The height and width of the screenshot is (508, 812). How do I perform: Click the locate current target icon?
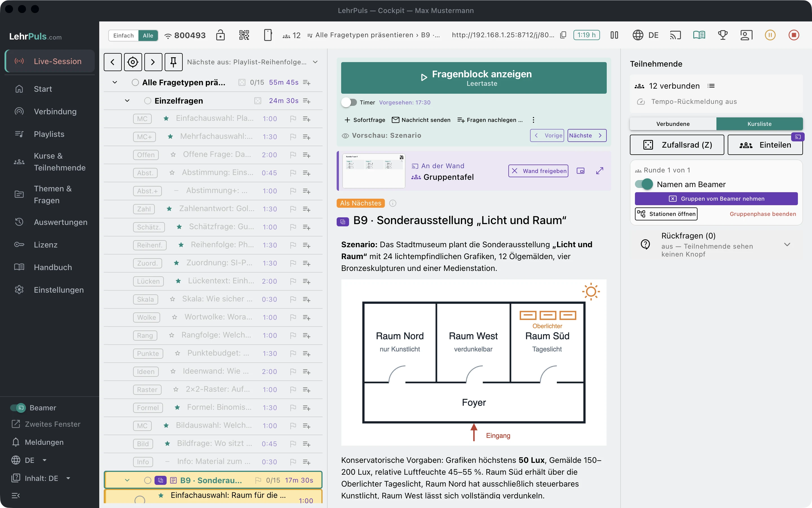pyautogui.click(x=133, y=62)
